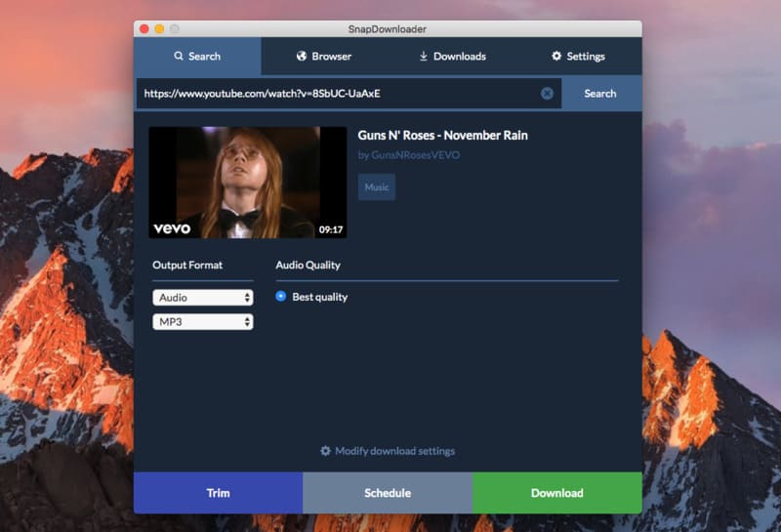The width and height of the screenshot is (781, 532).
Task: Open the Browser tab
Action: pos(324,56)
